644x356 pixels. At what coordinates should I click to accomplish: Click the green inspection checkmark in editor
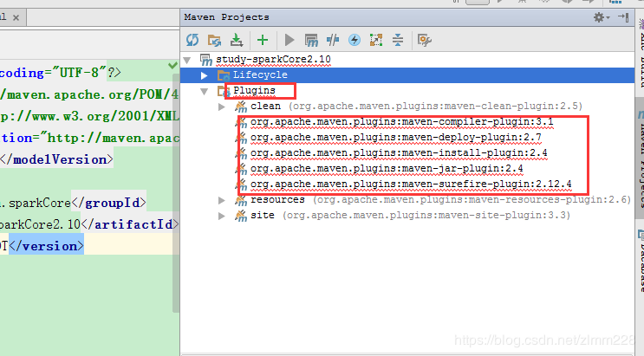pos(172,65)
